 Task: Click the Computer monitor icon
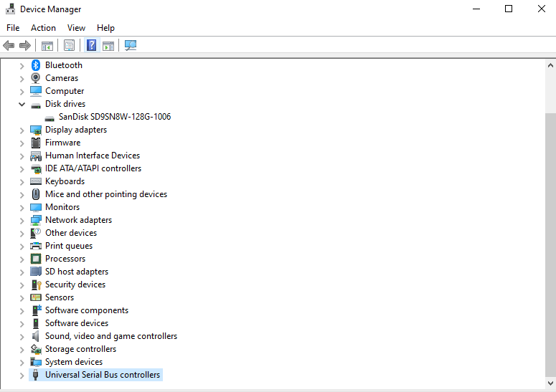pyautogui.click(x=36, y=91)
